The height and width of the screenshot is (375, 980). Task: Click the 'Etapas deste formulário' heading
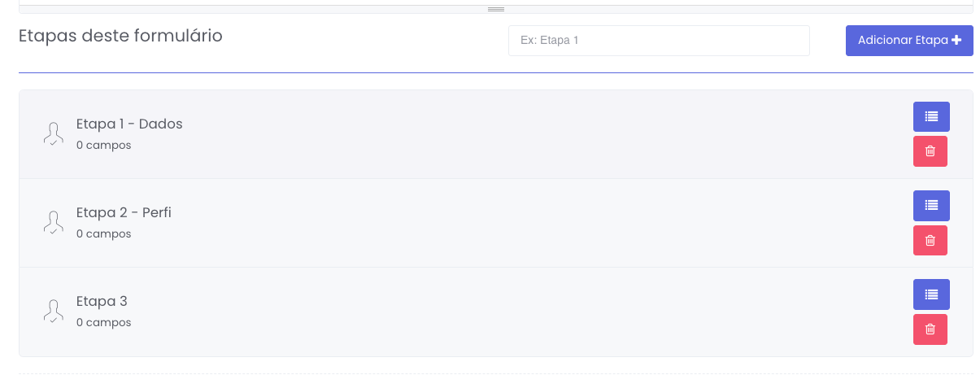click(x=120, y=36)
